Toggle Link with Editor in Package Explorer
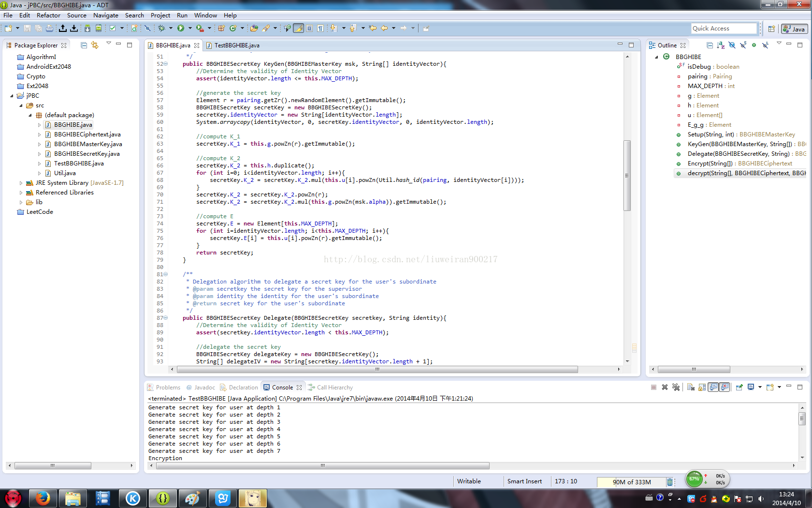This screenshot has width=812, height=508. click(95, 45)
